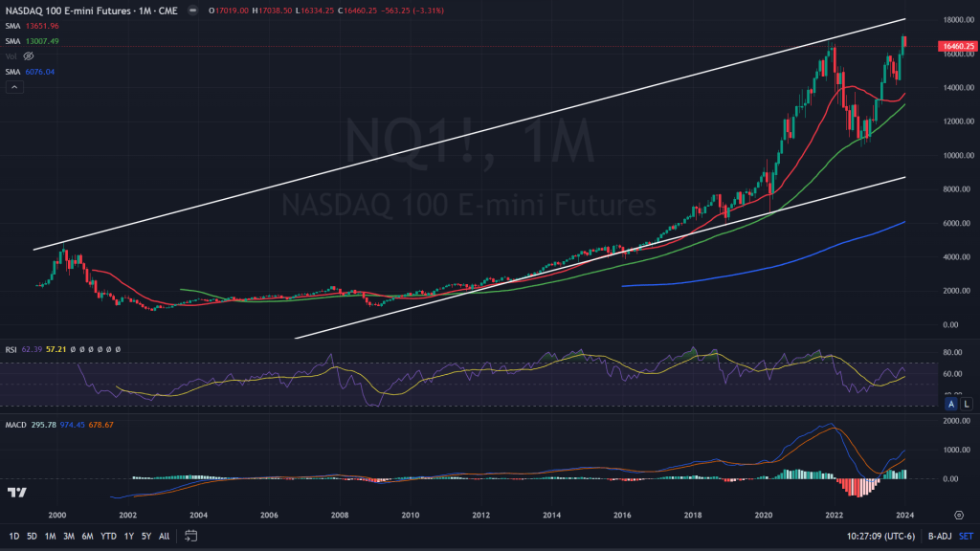Click the TradingView logo icon

pyautogui.click(x=16, y=493)
